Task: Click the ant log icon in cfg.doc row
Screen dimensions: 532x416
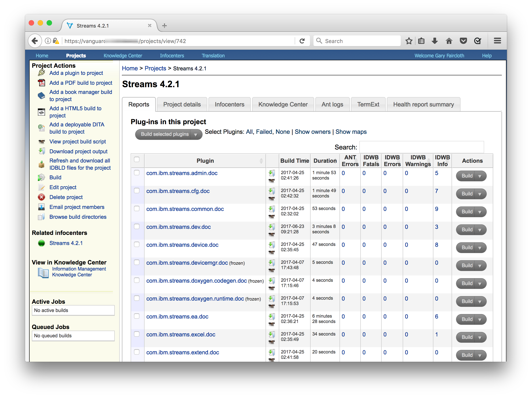Action: click(x=272, y=199)
